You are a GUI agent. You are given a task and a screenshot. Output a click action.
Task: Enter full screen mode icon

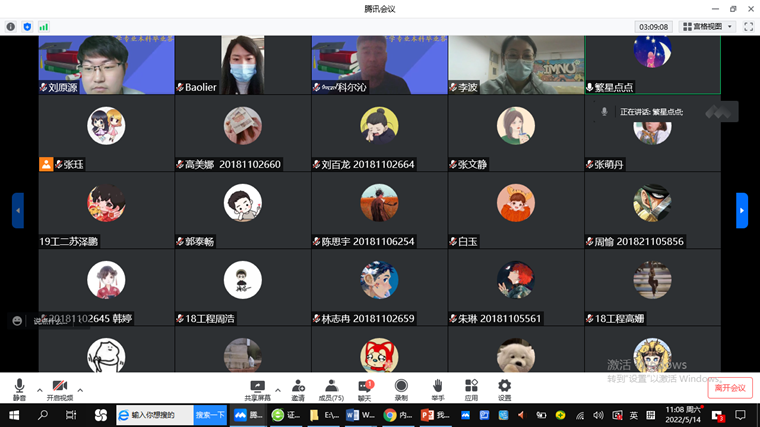click(x=749, y=27)
